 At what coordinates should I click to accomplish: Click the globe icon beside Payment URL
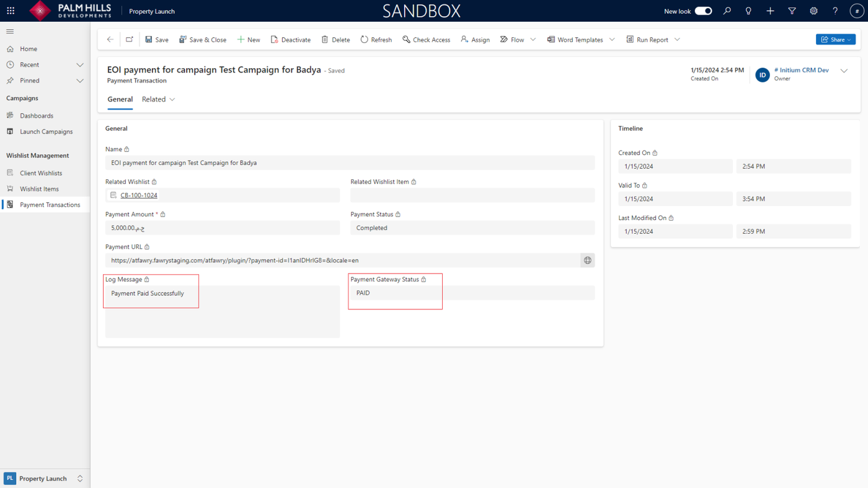pos(588,260)
